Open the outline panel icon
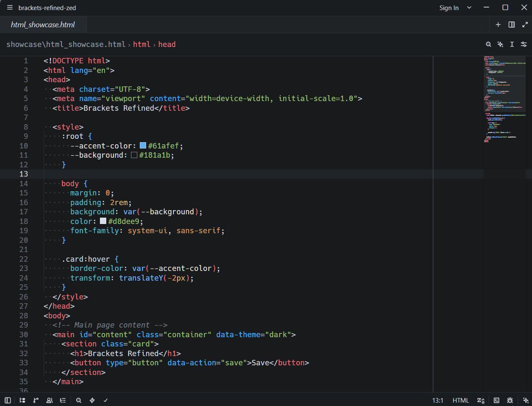Screen dimensions: 532x406 [63, 400]
